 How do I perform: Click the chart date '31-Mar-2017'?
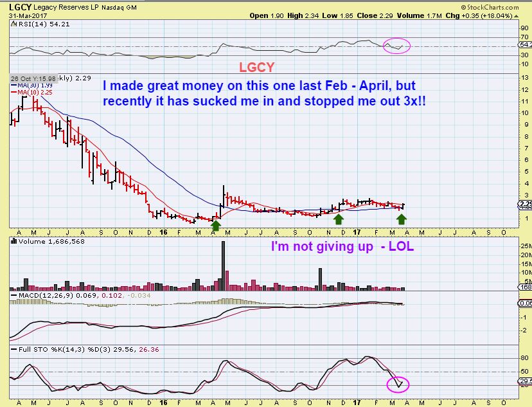[x=28, y=16]
